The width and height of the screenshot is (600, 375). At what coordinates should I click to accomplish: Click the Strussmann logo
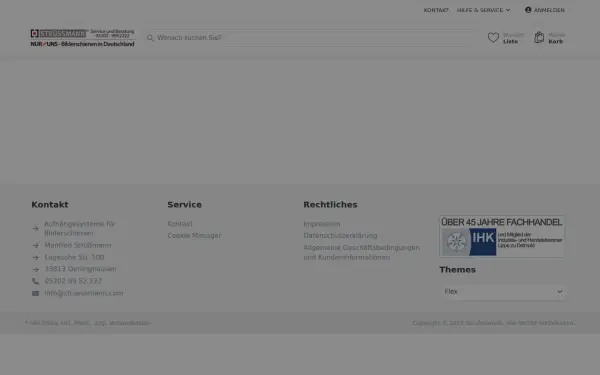tap(82, 38)
